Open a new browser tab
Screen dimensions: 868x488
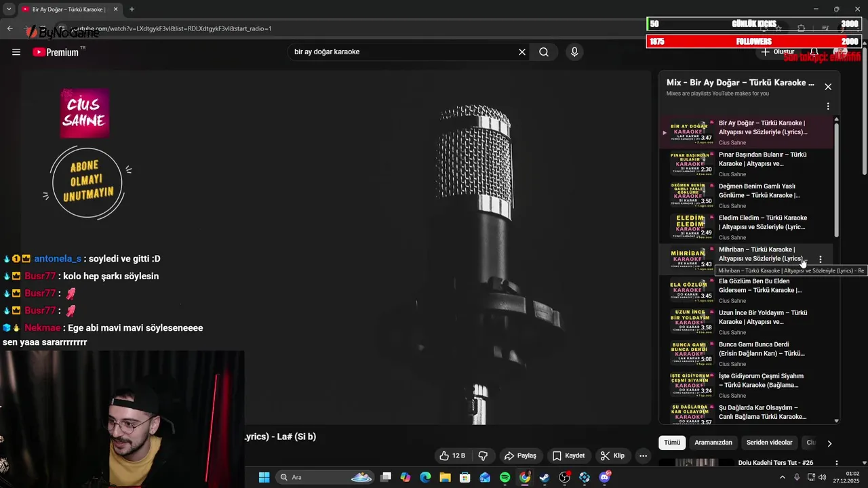click(x=132, y=9)
